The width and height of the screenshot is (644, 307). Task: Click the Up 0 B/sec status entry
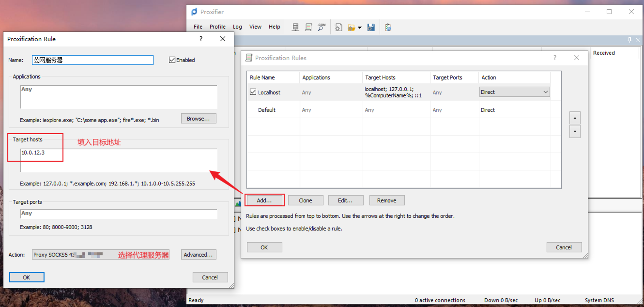tap(547, 300)
